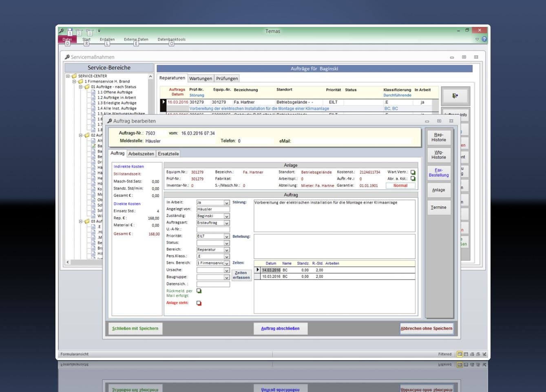The image size is (546, 392).
Task: Click the exit door icon button
Action: [x=455, y=96]
